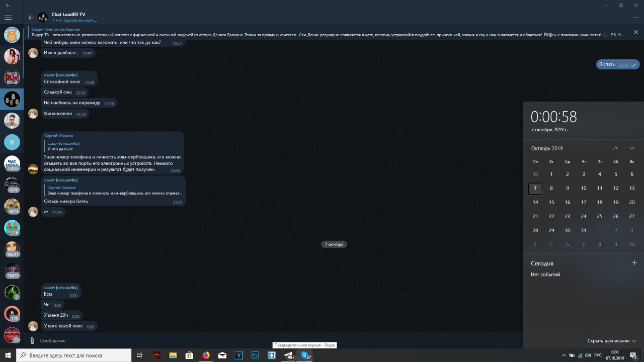
Task: Add a new event with plus icon
Action: (634, 263)
